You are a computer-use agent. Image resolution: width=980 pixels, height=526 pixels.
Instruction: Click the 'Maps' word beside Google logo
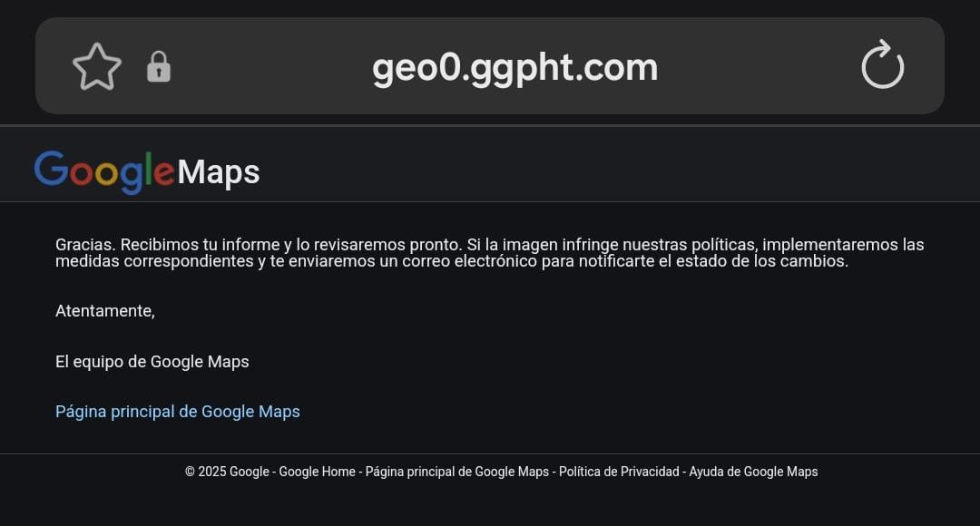pos(219,172)
